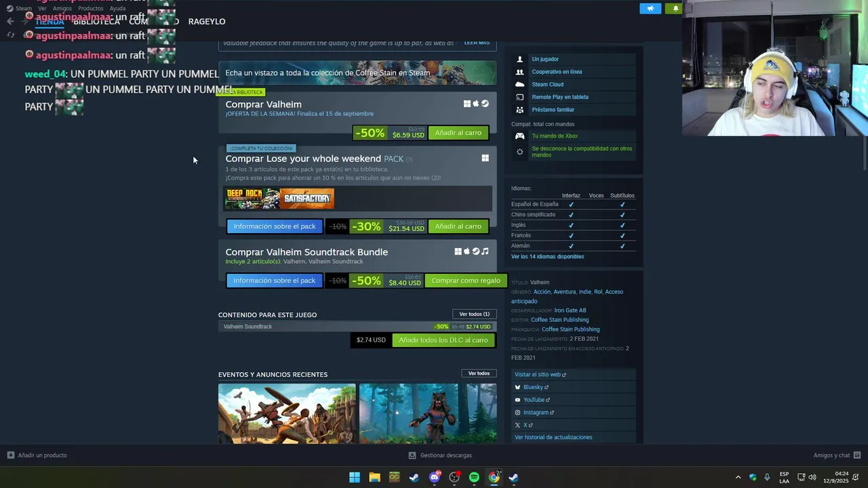Click the question mark next to PACK
This screenshot has height=488, width=868.
(409, 159)
